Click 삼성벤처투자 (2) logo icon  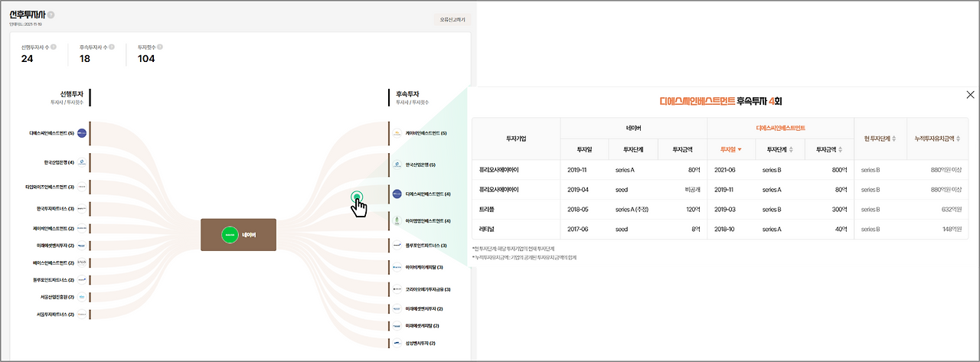(x=397, y=344)
